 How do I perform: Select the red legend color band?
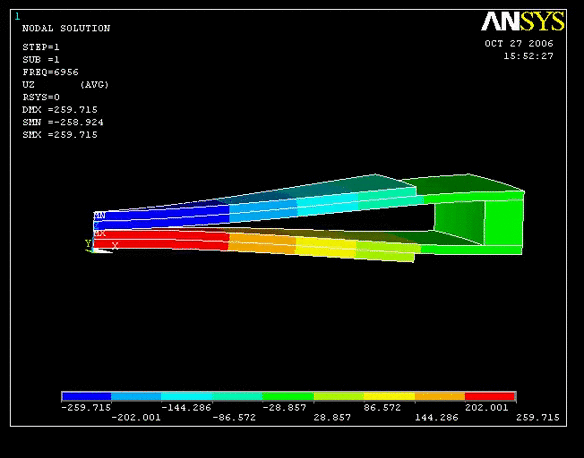[490, 396]
